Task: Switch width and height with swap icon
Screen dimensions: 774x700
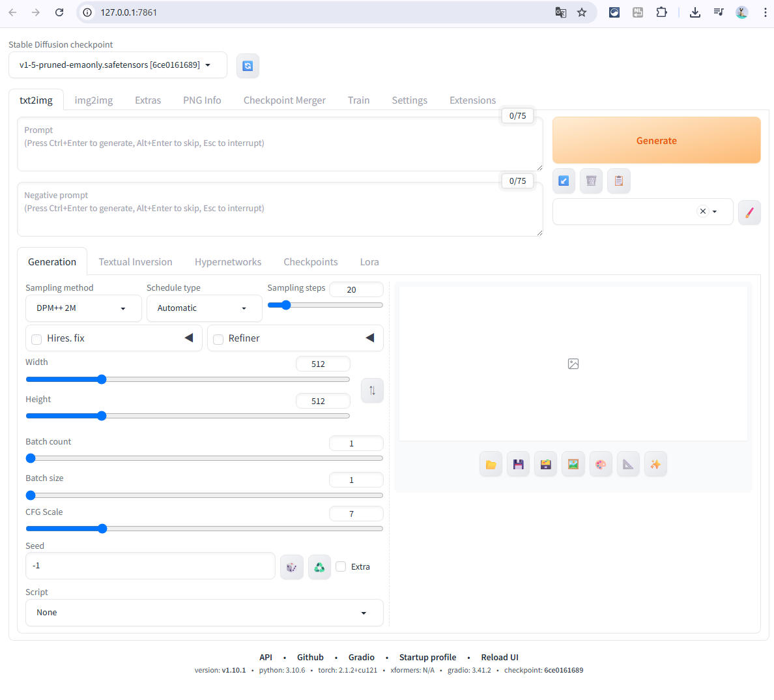Action: (372, 390)
